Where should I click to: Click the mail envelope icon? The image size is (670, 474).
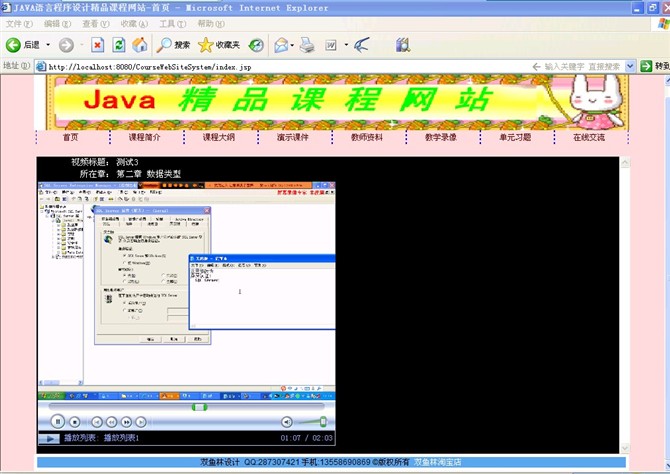point(281,45)
